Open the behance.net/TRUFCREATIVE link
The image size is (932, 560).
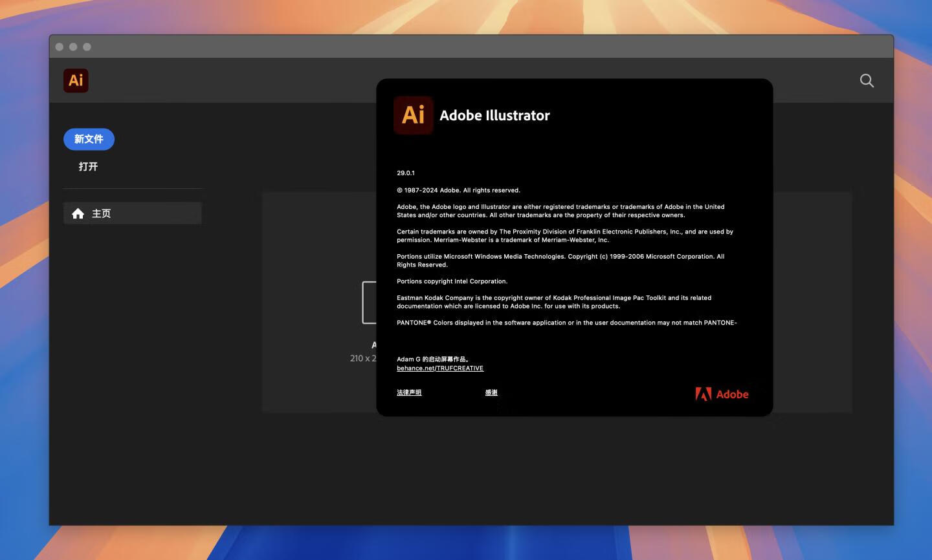(440, 368)
